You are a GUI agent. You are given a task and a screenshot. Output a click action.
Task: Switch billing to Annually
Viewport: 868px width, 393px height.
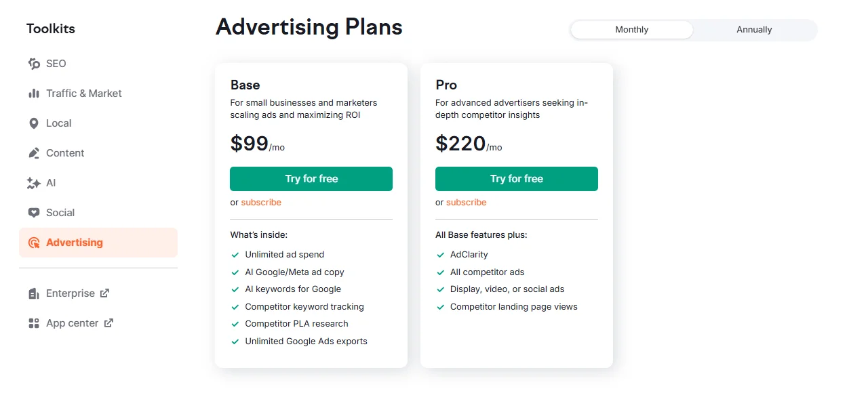tap(754, 30)
